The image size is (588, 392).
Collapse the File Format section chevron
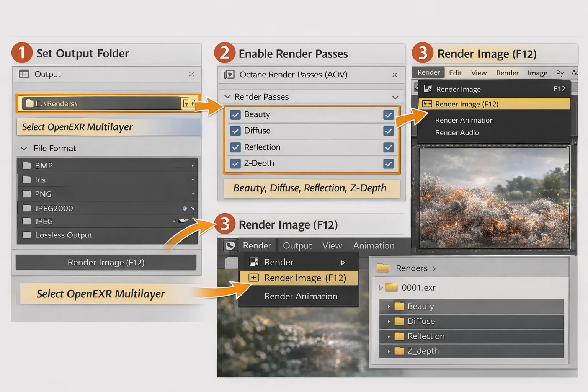point(24,148)
